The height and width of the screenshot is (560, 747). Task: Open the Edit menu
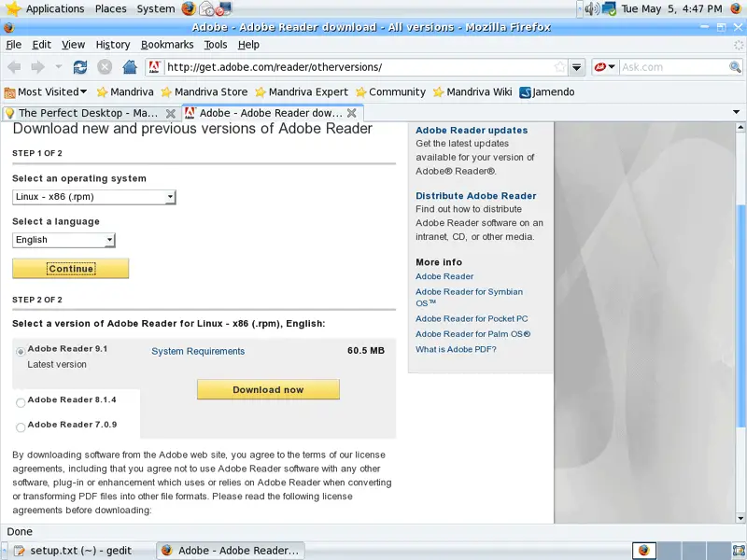click(41, 45)
